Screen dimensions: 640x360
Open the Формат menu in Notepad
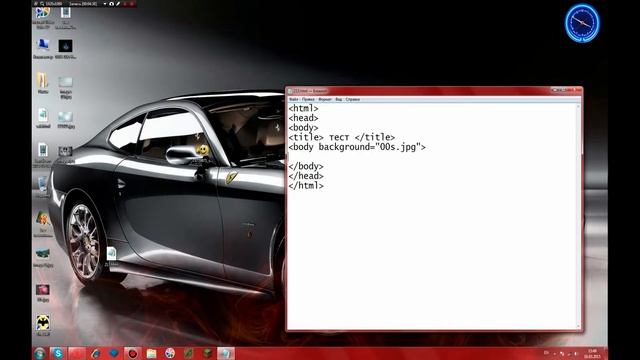point(325,100)
